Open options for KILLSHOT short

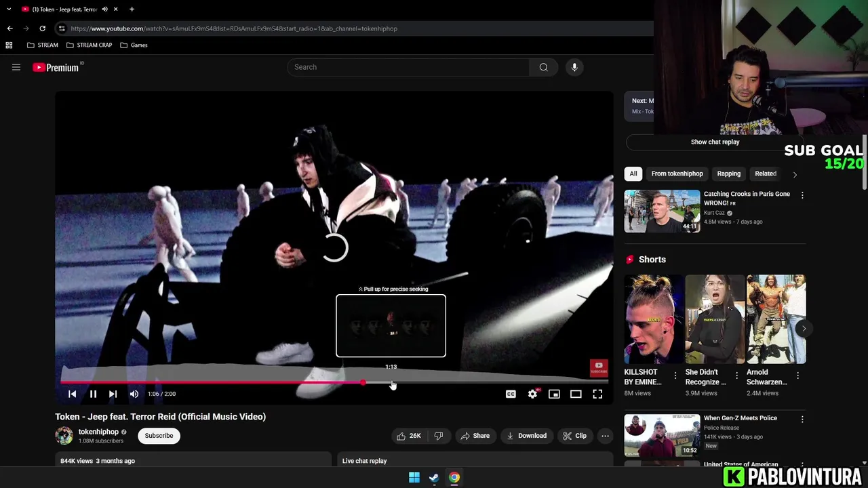point(675,375)
